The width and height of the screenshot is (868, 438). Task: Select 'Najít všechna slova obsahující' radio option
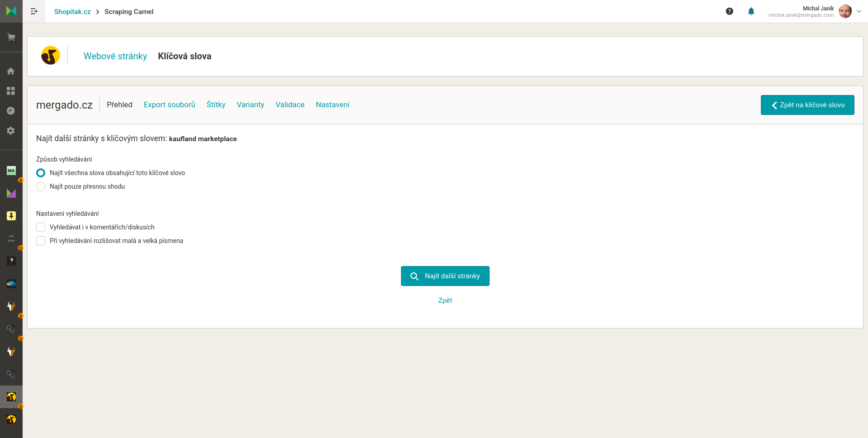[x=41, y=173]
